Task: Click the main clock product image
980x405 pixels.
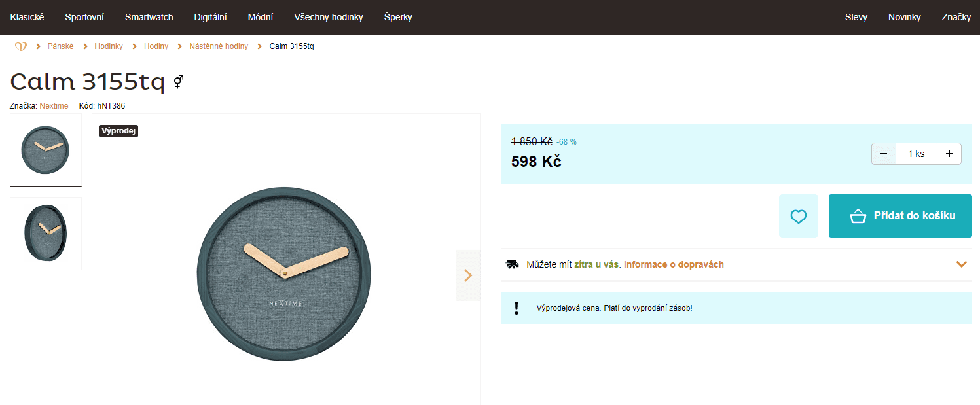Action: 284,275
